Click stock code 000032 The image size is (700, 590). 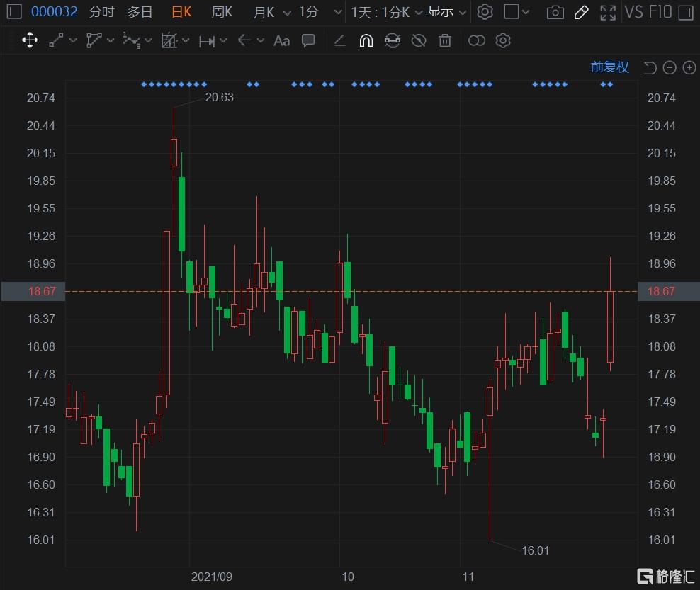(54, 11)
